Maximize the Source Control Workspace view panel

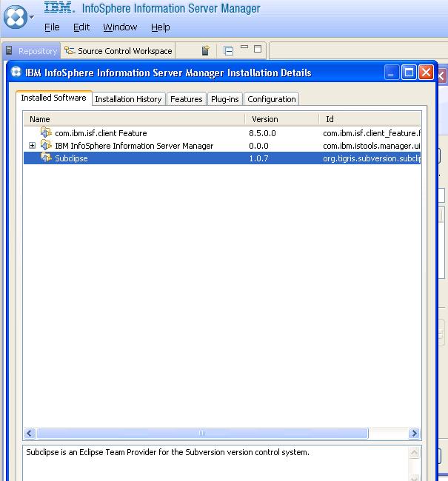tap(258, 49)
